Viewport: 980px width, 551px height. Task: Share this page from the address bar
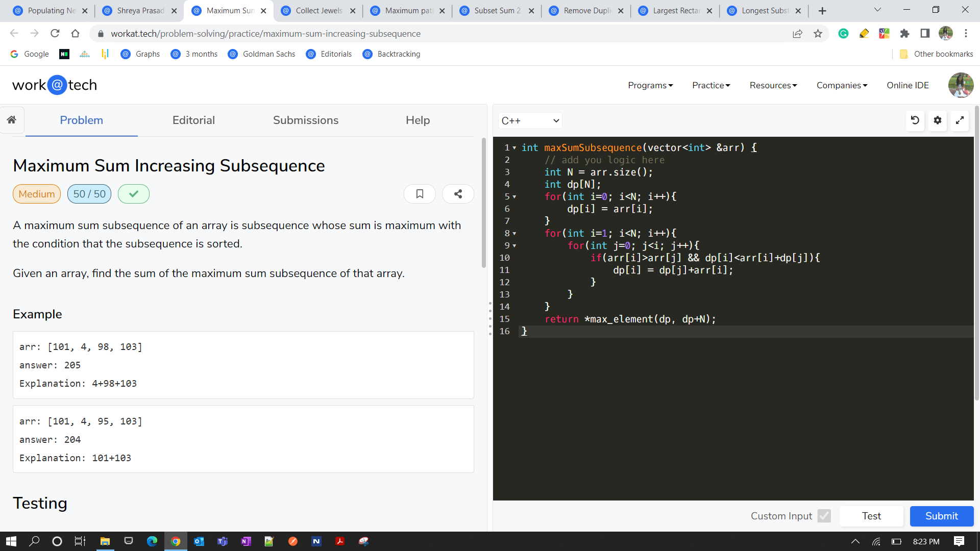point(798,34)
